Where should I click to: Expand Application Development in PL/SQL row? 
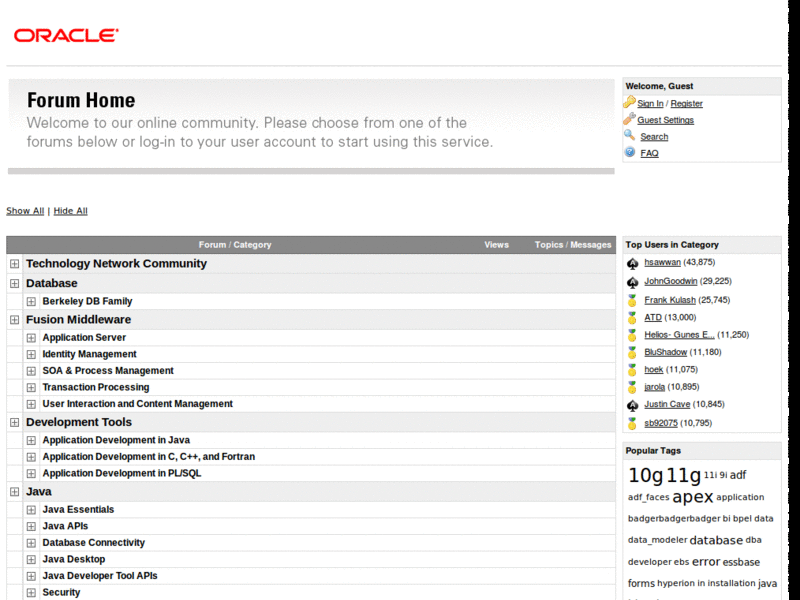[31, 473]
